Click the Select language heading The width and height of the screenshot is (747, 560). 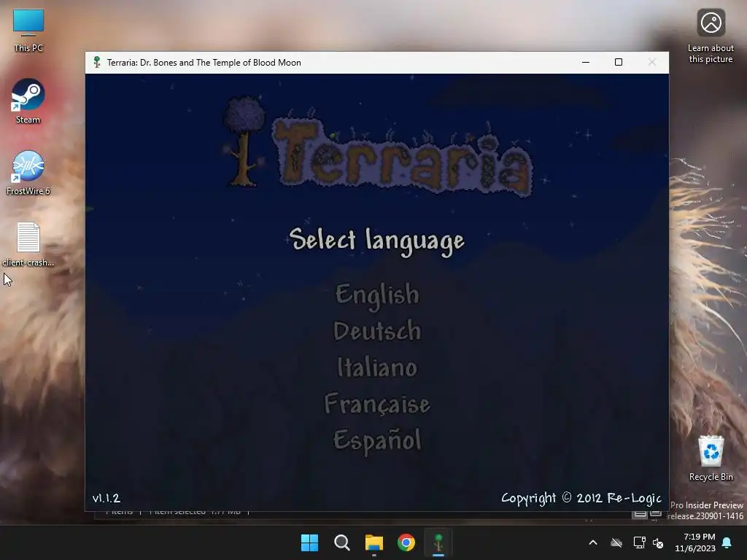tap(376, 241)
